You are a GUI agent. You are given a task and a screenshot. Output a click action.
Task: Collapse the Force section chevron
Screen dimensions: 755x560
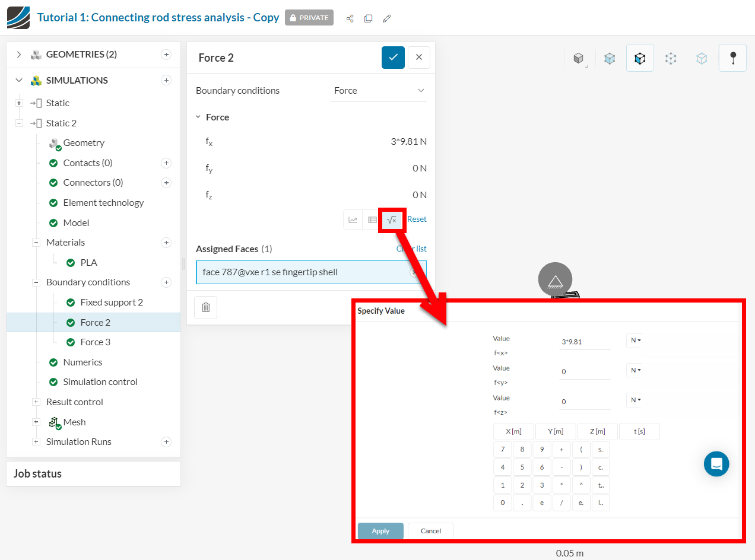point(199,117)
